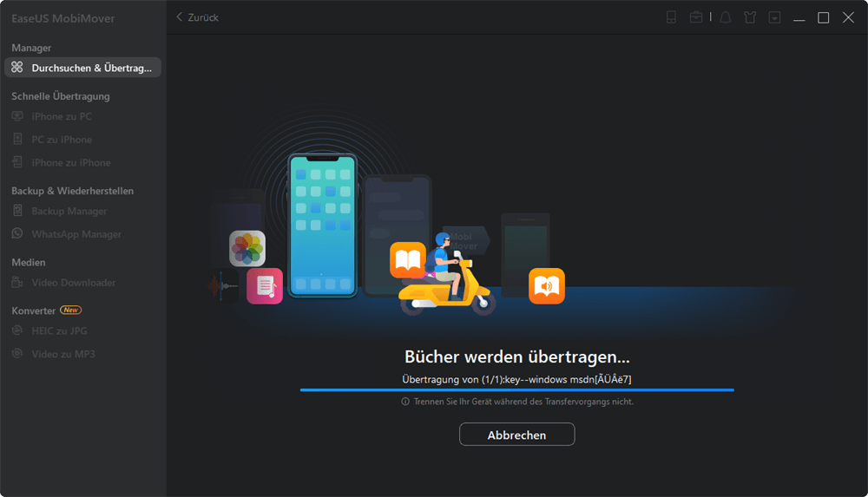
Task: Close the MobiMover window
Action: click(x=848, y=17)
